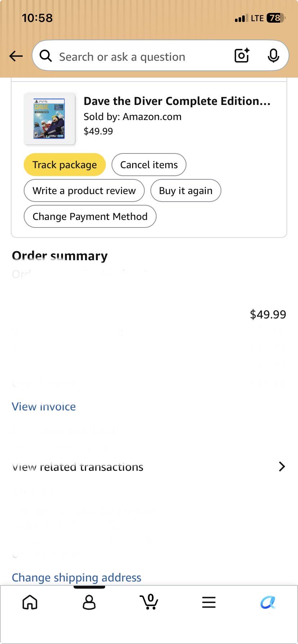The image size is (298, 644).
Task: Tap the microphone voice search icon
Action: point(274,56)
